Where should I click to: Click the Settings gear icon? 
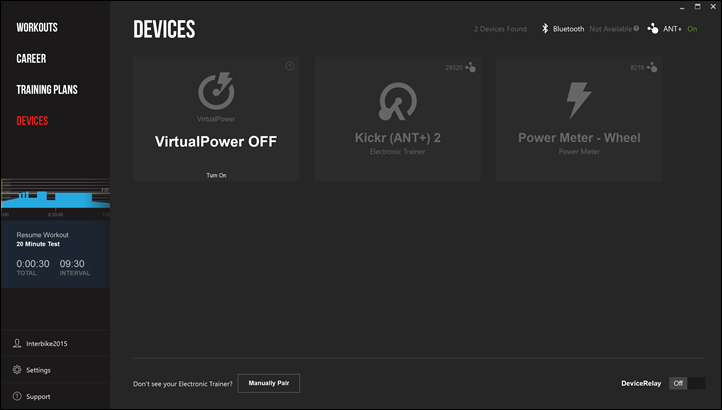click(x=17, y=369)
